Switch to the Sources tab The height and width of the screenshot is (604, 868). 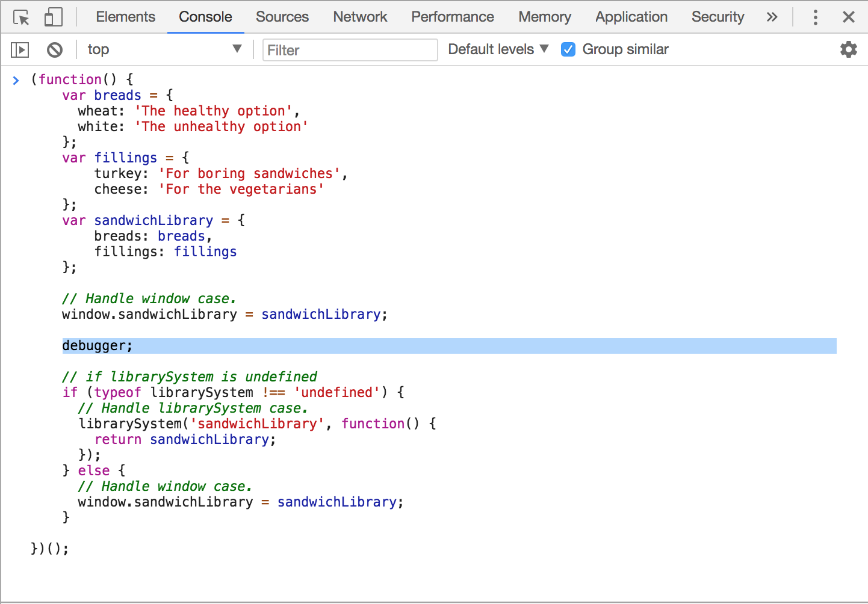pos(282,17)
